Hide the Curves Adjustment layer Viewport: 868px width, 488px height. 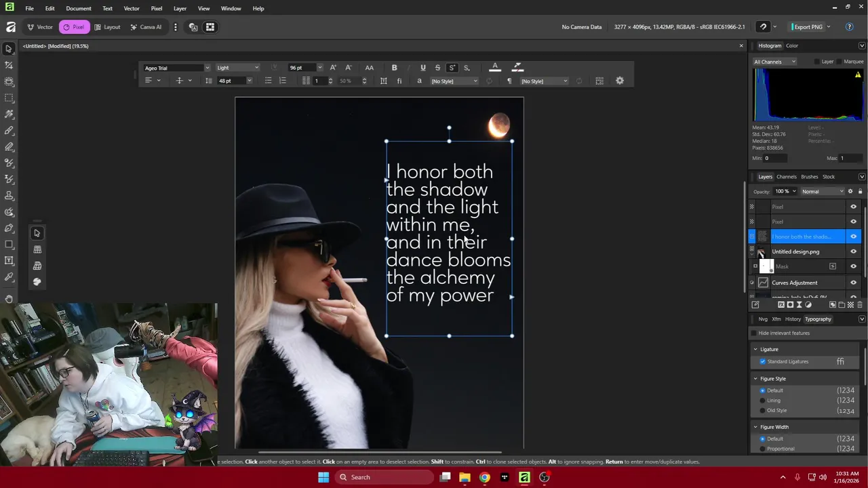pyautogui.click(x=853, y=283)
